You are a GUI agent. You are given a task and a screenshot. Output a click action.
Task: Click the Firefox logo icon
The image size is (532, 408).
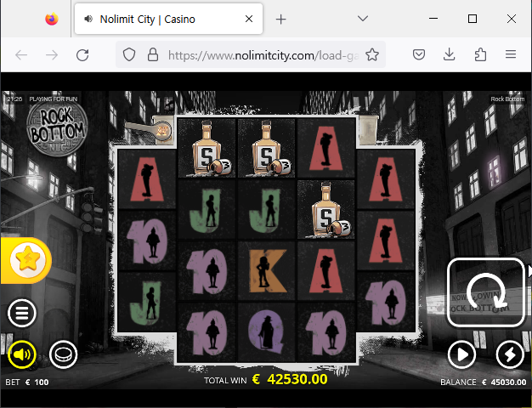pos(52,19)
